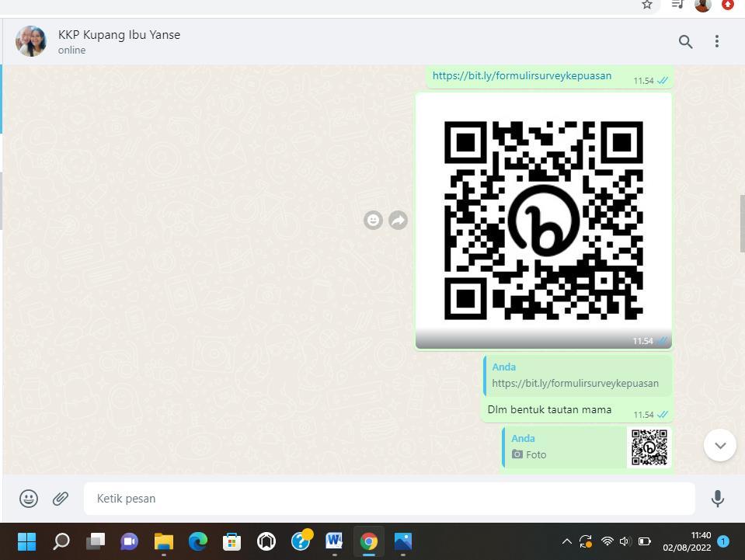The width and height of the screenshot is (745, 560).
Task: Open Microsoft Edge from the taskbar
Action: click(197, 541)
